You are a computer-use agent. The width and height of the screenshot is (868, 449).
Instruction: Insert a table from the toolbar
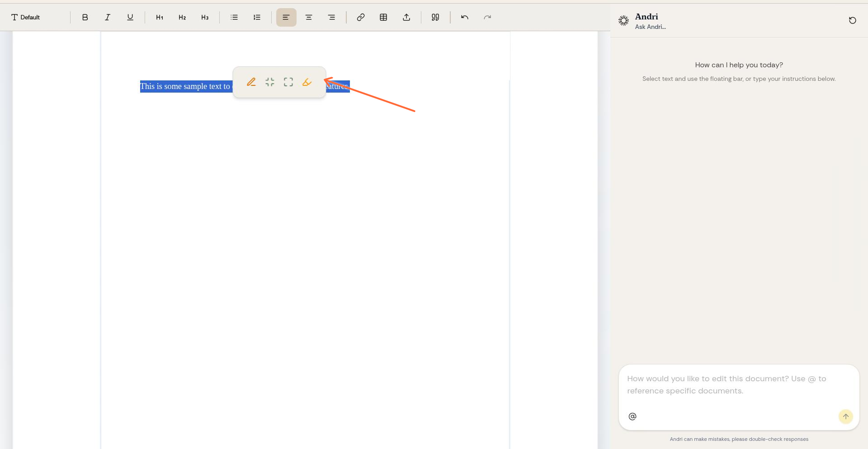(383, 17)
